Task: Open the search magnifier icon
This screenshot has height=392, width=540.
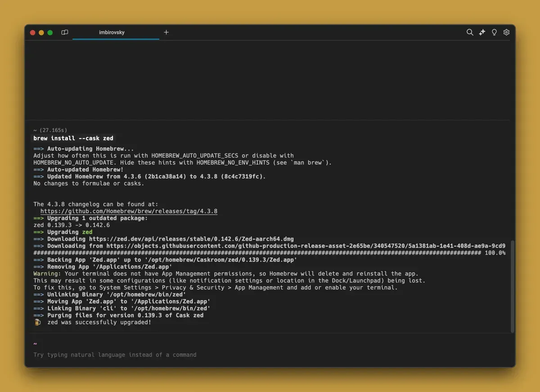Action: pyautogui.click(x=470, y=32)
